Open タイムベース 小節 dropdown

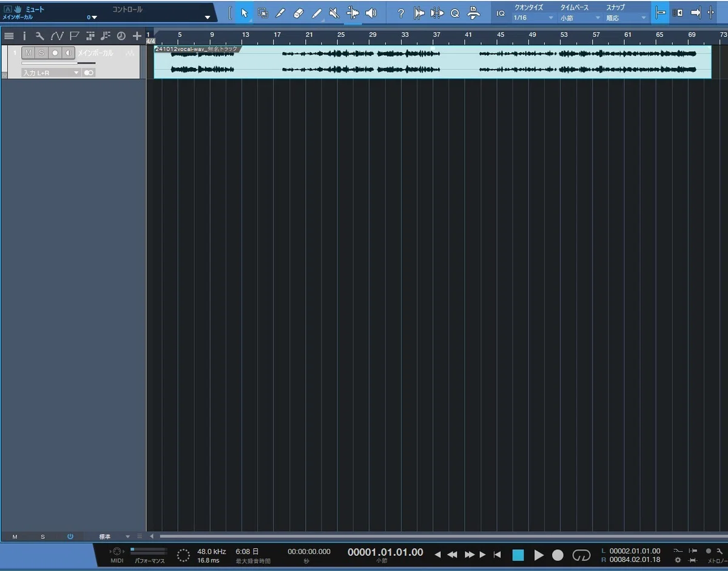(x=580, y=18)
